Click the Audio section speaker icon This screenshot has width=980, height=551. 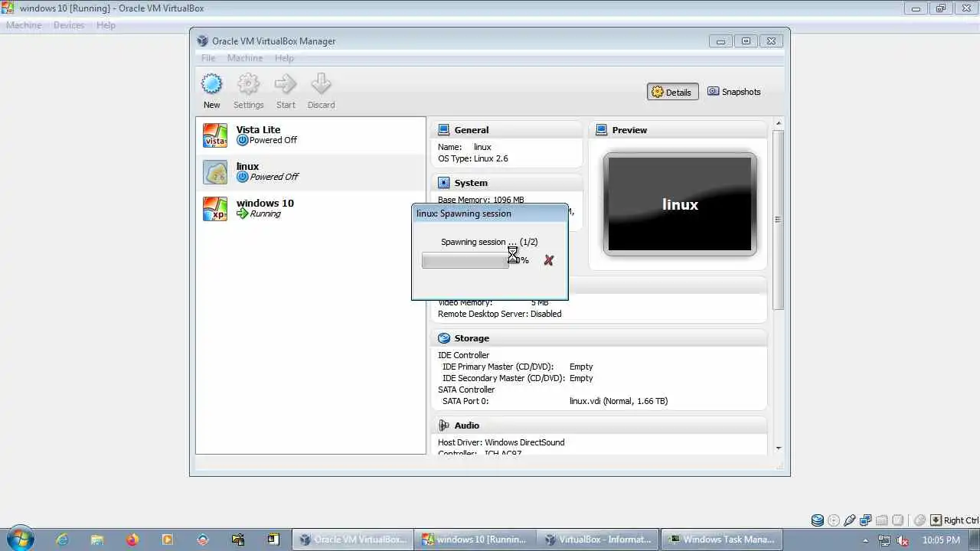tap(444, 425)
